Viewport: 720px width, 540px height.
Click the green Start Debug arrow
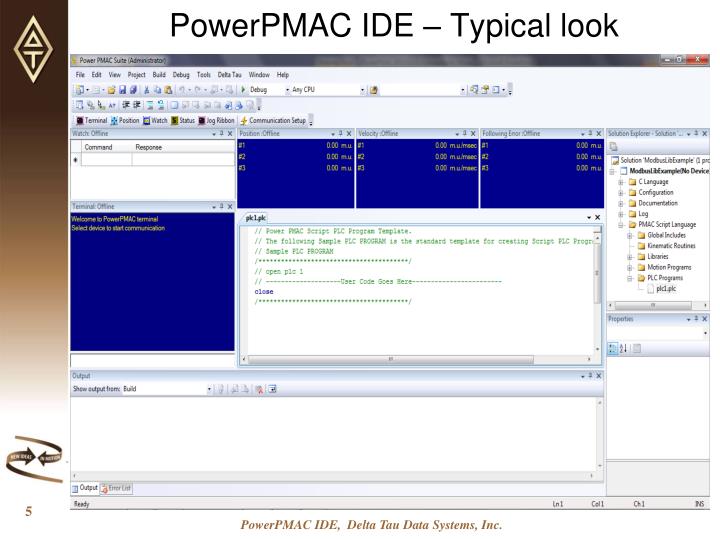coord(243,90)
